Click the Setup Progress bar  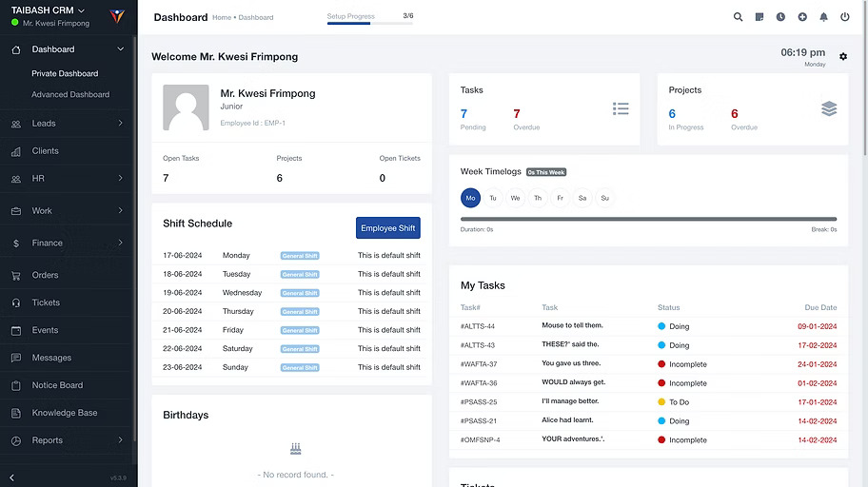(x=369, y=23)
